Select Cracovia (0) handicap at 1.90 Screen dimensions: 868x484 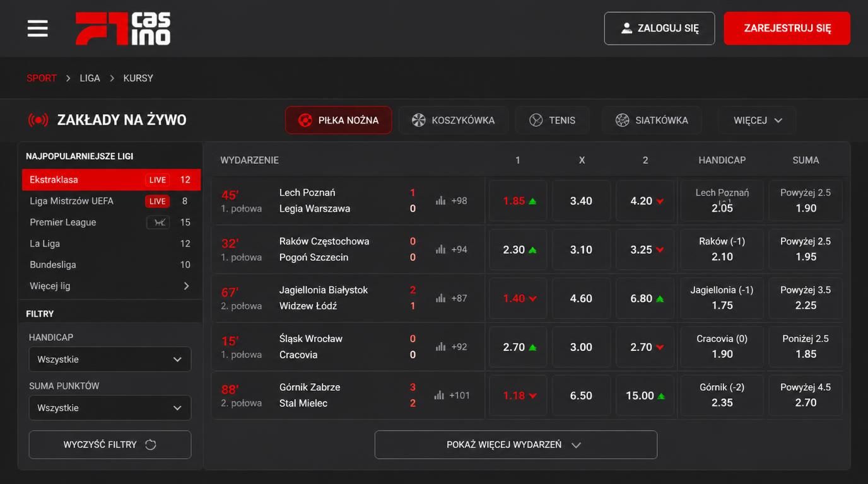pos(722,347)
